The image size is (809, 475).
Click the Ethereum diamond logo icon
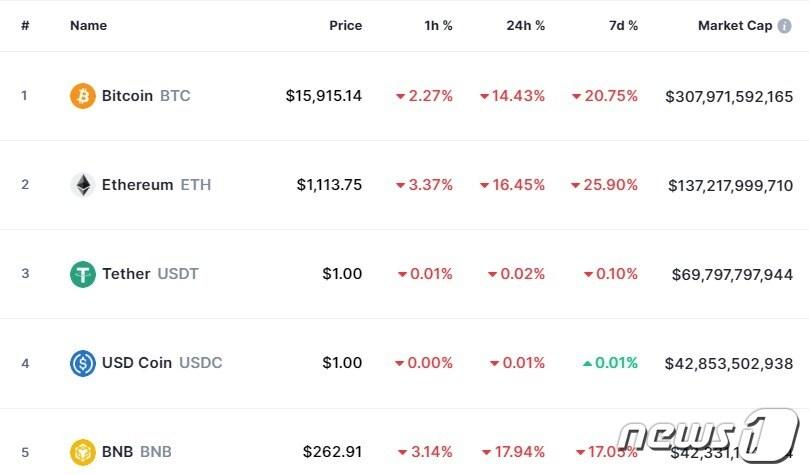[83, 185]
